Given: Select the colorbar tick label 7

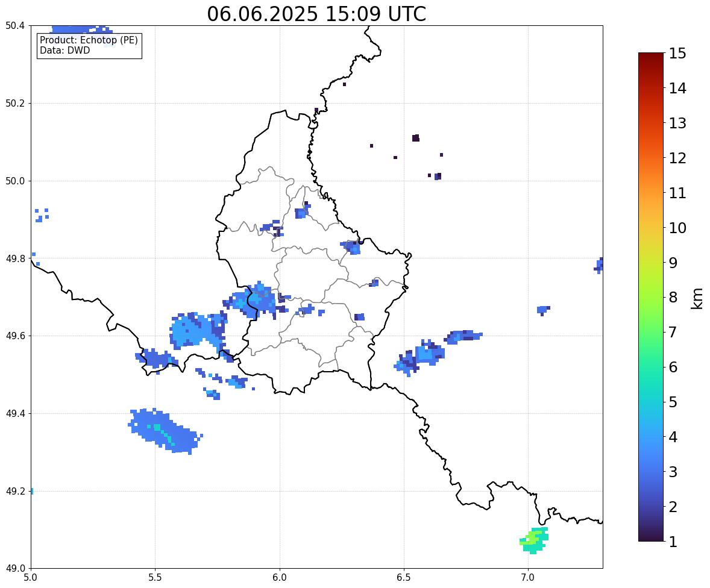Looking at the screenshot, I should pos(673,332).
